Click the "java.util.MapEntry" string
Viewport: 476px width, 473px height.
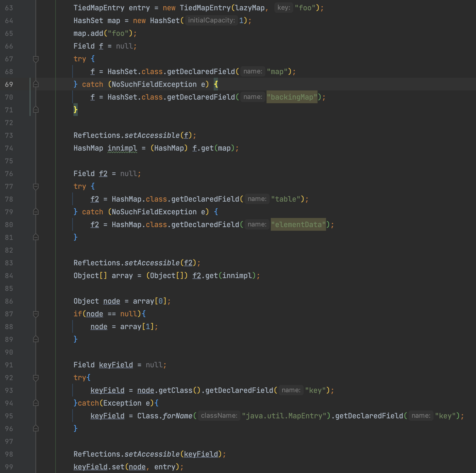[x=284, y=416]
